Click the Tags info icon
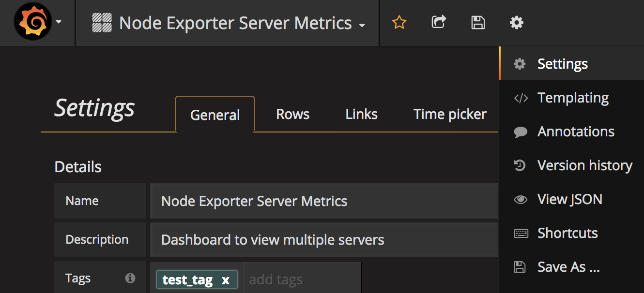Viewport: 644px width, 293px height. pyautogui.click(x=130, y=278)
